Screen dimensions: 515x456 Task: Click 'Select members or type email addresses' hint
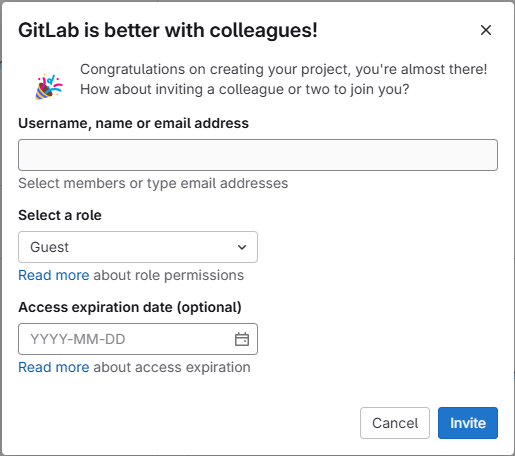pyautogui.click(x=153, y=183)
